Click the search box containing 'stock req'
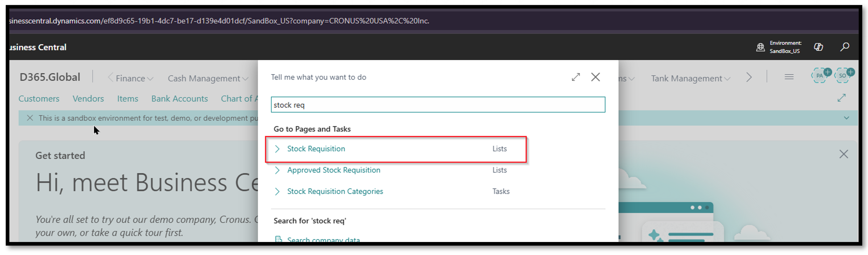The height and width of the screenshot is (255, 868). coord(438,105)
